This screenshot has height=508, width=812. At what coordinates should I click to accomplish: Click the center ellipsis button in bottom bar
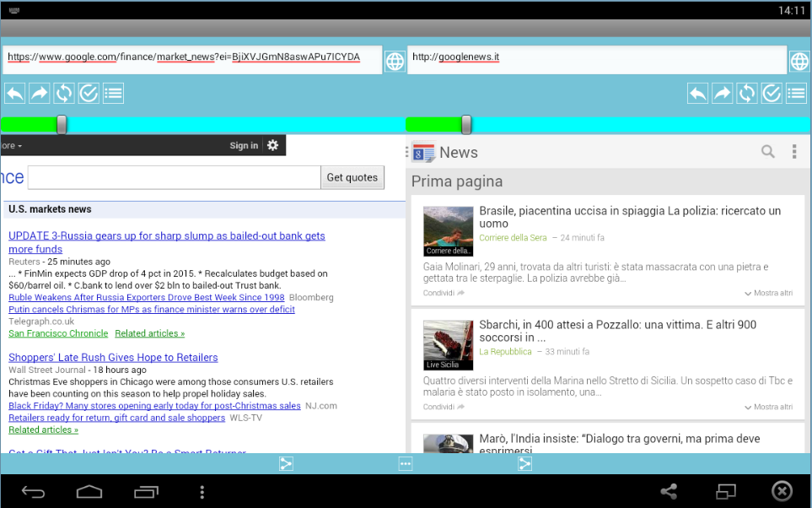406,463
